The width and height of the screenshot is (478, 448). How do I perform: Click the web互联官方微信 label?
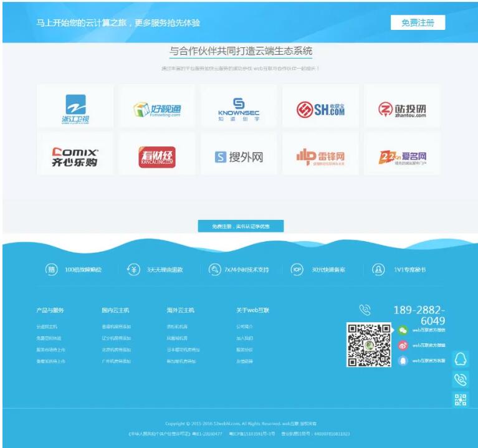click(x=429, y=330)
